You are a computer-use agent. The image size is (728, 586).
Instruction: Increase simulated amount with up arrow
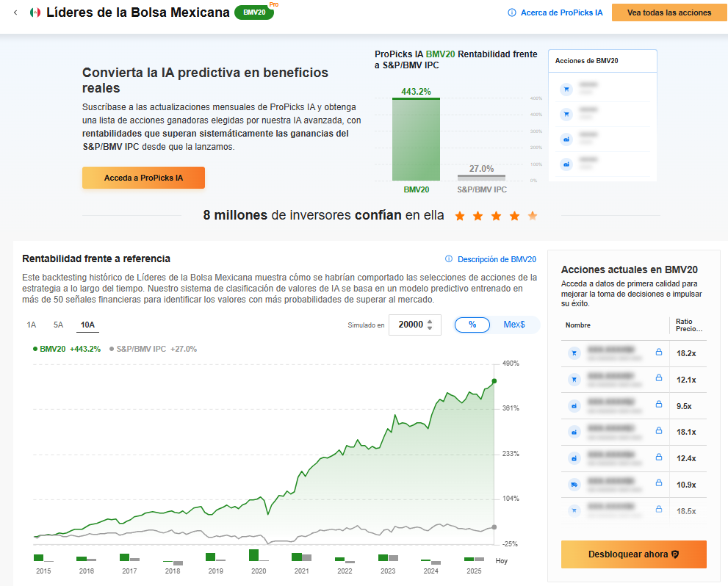(x=430, y=321)
